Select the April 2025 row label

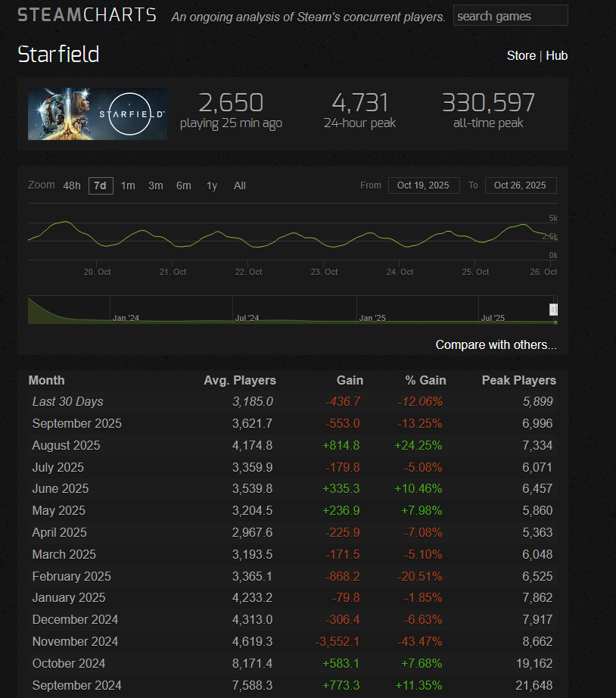click(59, 532)
